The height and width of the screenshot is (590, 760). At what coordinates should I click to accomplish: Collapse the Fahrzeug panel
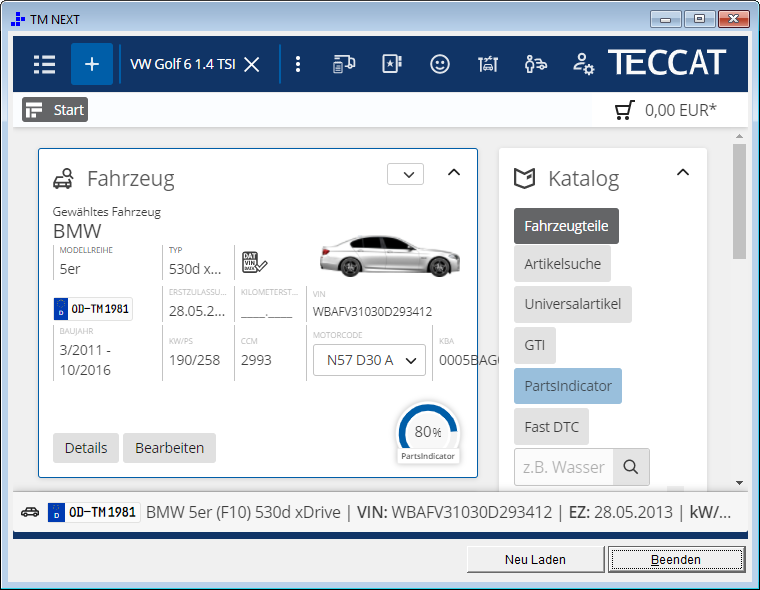pos(454,173)
